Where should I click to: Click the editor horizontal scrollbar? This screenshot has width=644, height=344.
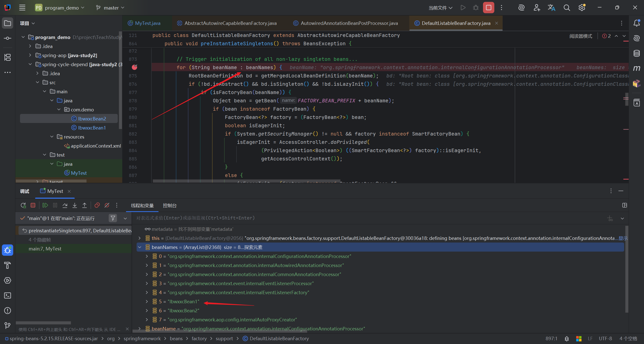pos(247,181)
